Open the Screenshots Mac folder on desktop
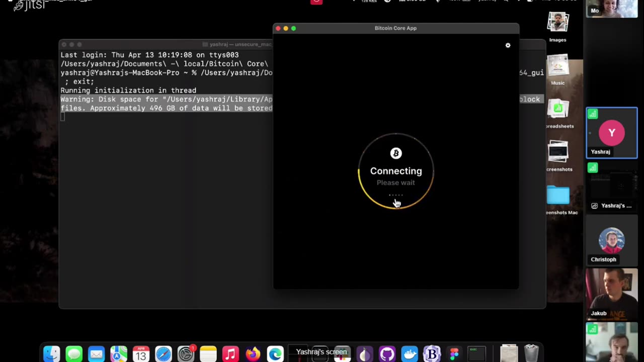This screenshot has width=644, height=362. pyautogui.click(x=558, y=196)
